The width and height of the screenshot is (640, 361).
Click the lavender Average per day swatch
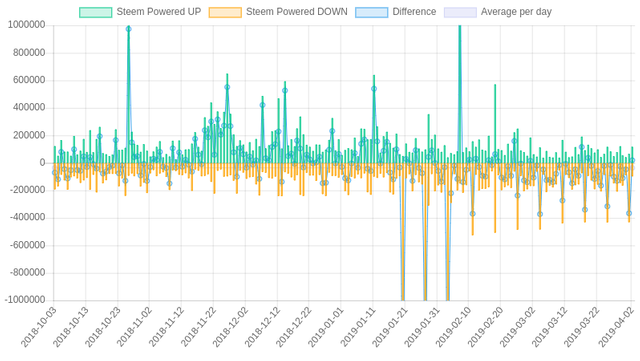pyautogui.click(x=460, y=12)
